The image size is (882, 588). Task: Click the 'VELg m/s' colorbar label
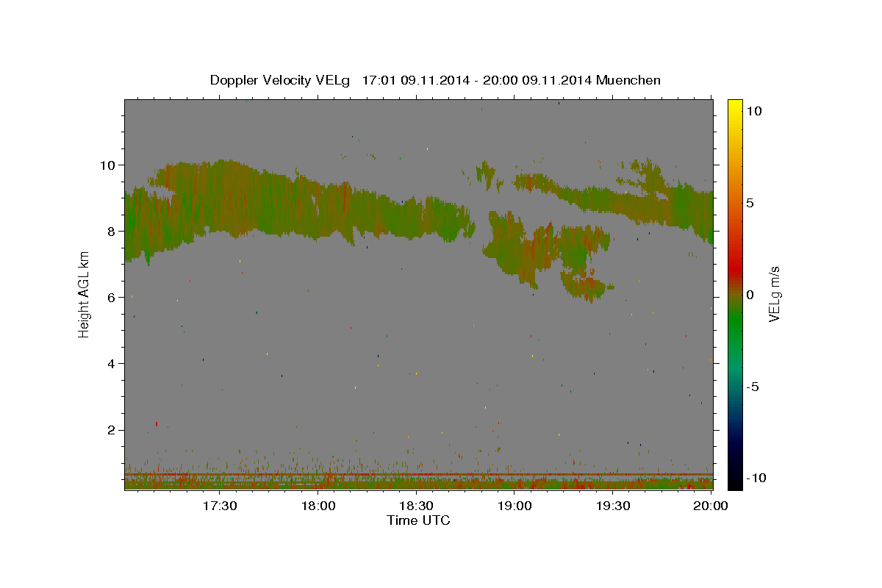point(775,295)
